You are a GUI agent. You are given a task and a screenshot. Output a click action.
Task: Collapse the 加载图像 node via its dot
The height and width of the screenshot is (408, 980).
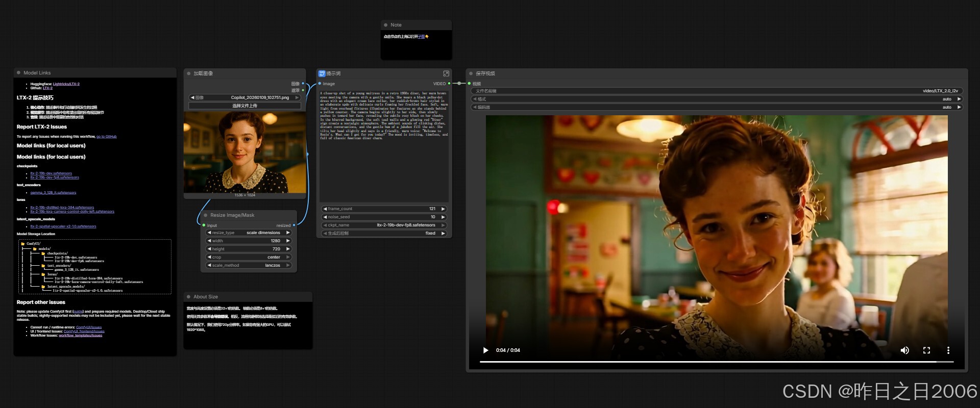(188, 73)
